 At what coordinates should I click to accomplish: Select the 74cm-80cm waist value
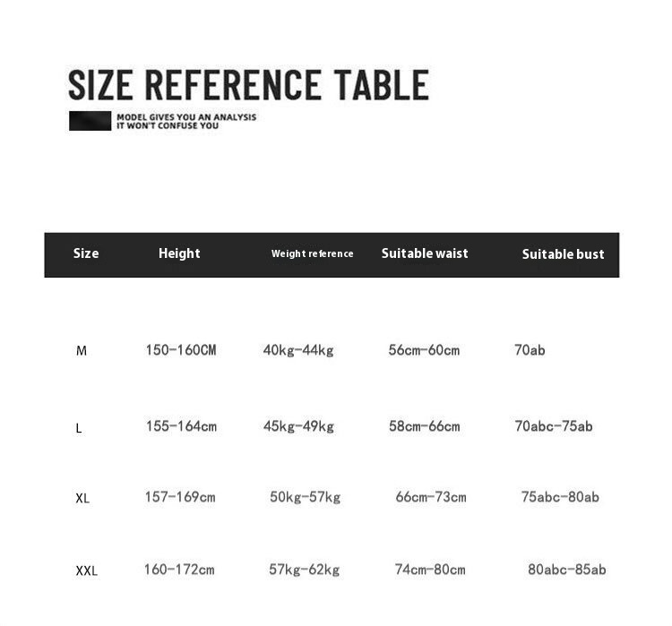coord(430,570)
